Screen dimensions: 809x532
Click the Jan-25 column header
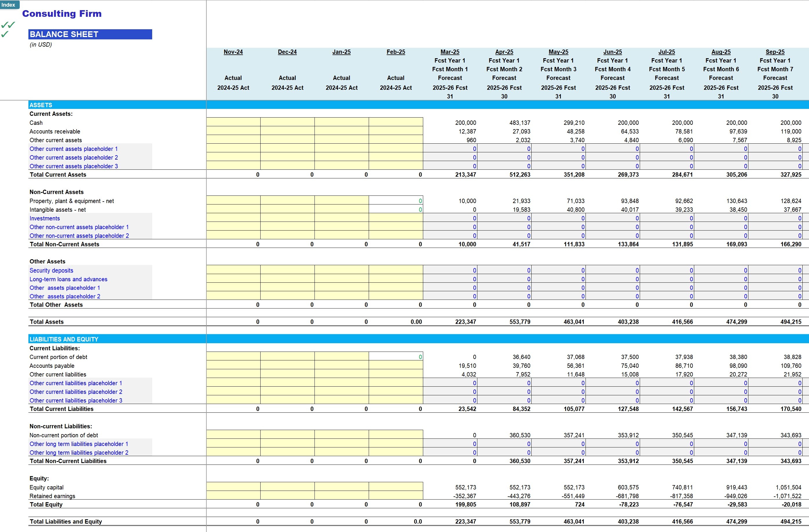click(x=342, y=52)
